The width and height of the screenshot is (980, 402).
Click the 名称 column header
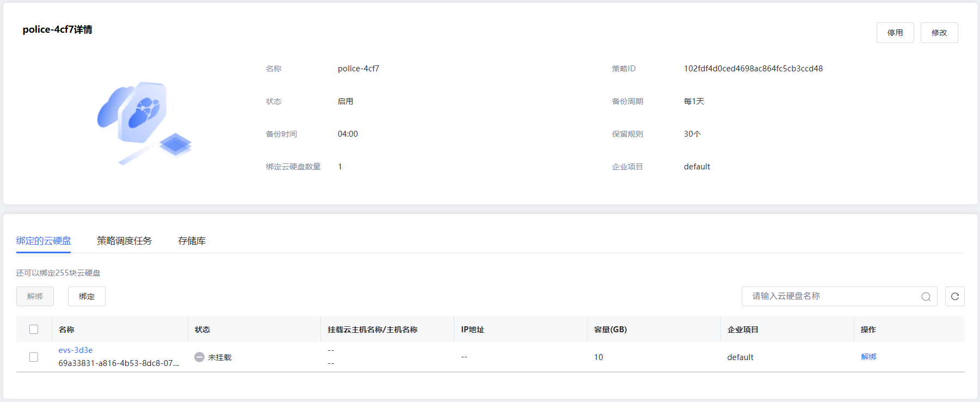point(66,330)
